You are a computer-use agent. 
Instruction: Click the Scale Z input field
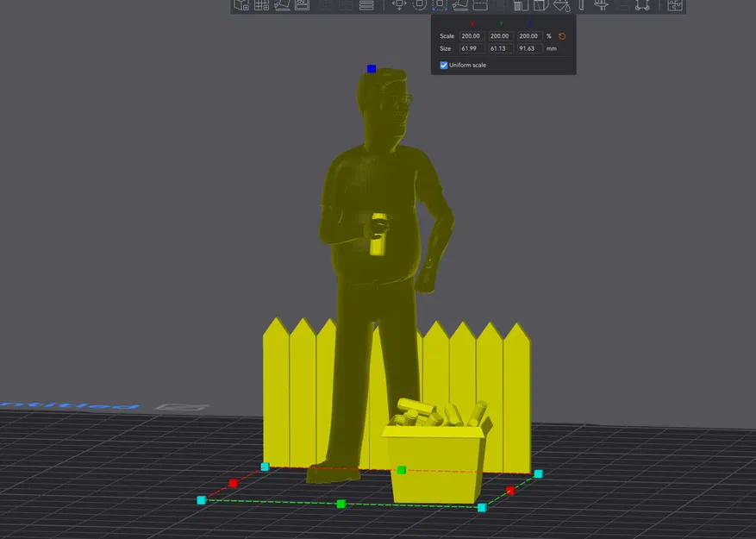[529, 36]
